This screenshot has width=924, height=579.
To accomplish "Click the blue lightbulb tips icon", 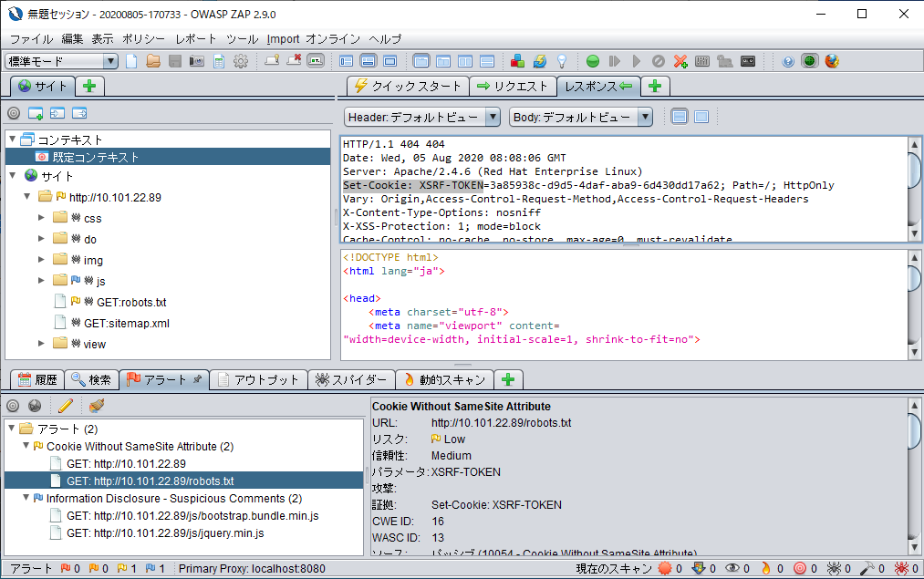I will (x=562, y=61).
